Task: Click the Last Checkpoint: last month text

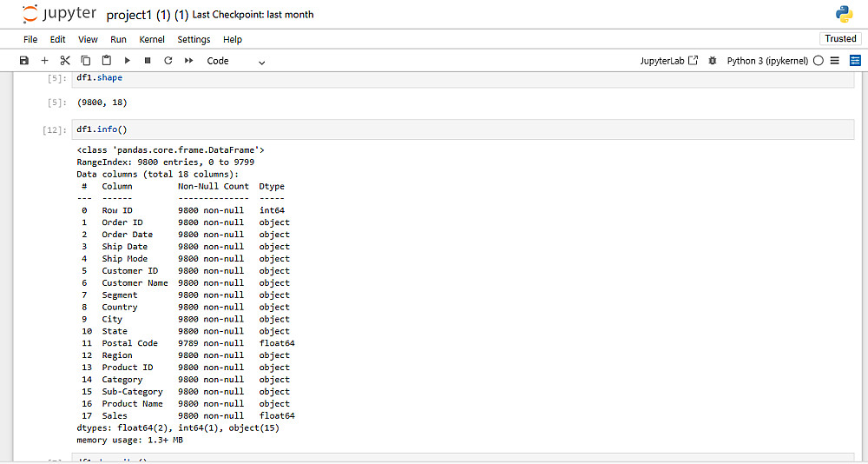Action: click(x=253, y=15)
